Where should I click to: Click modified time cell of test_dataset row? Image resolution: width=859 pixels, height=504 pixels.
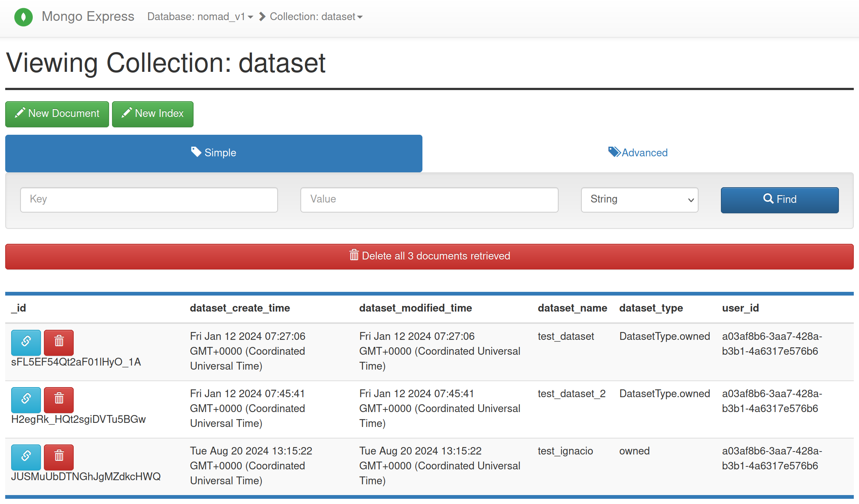pos(440,351)
